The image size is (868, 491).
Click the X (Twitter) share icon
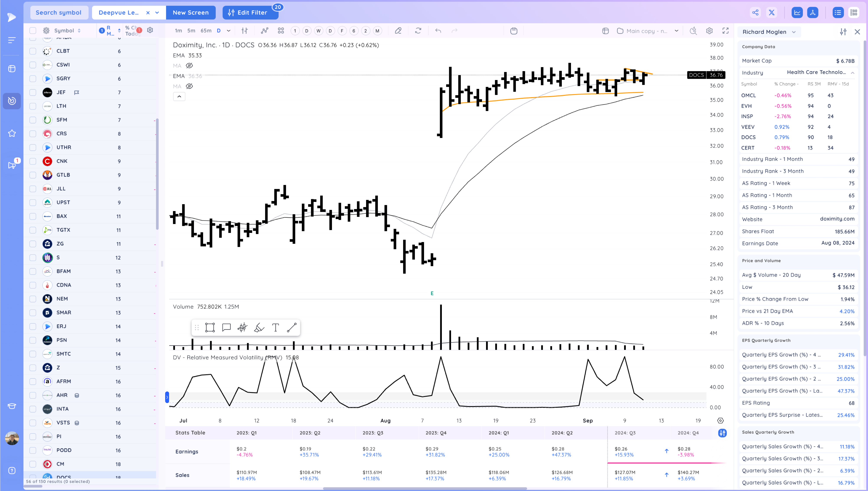point(771,13)
